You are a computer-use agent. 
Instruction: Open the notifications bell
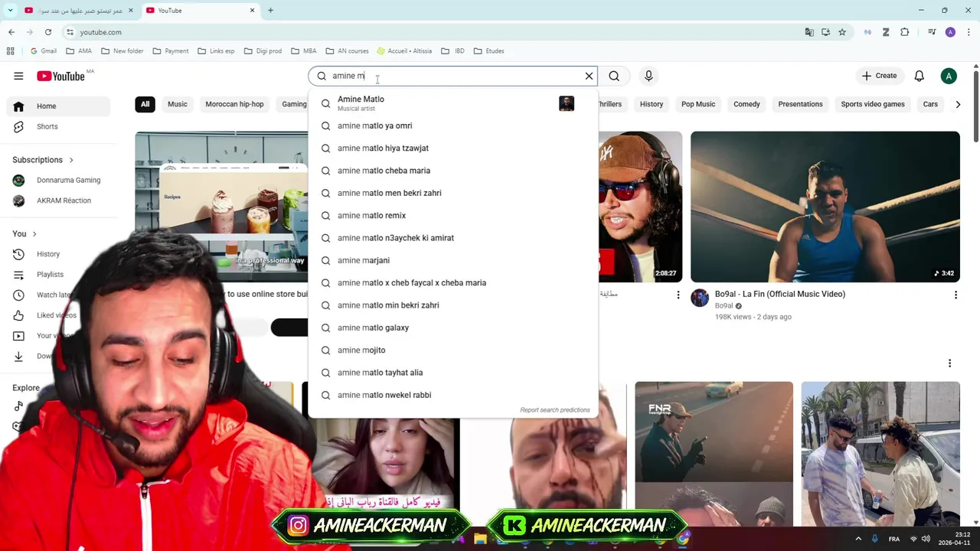click(919, 76)
